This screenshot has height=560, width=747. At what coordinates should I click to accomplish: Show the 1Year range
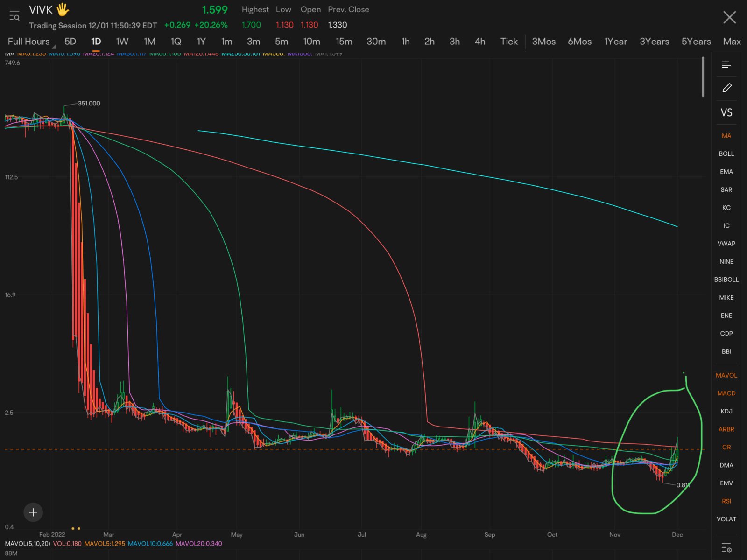click(x=616, y=42)
